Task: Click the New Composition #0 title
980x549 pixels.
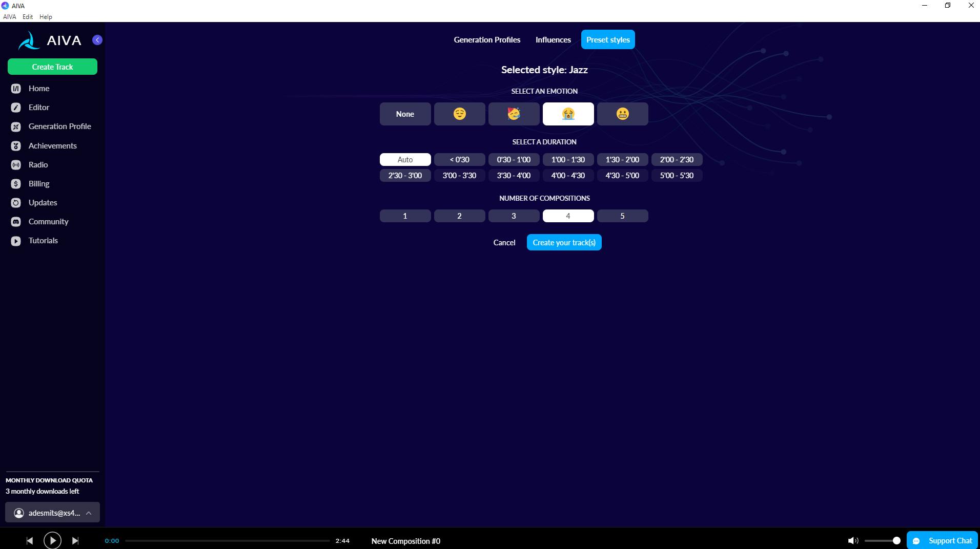Action: click(x=406, y=541)
